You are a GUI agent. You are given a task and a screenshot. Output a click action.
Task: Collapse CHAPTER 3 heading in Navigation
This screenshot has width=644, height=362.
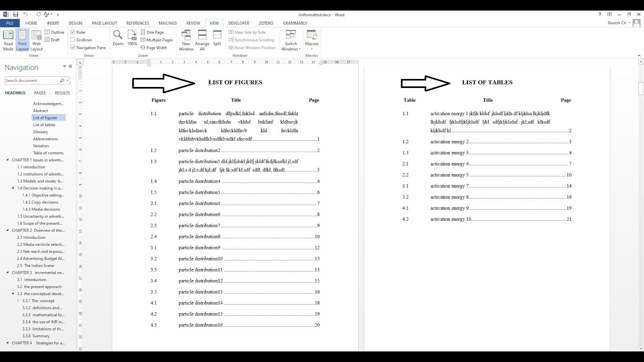8,273
